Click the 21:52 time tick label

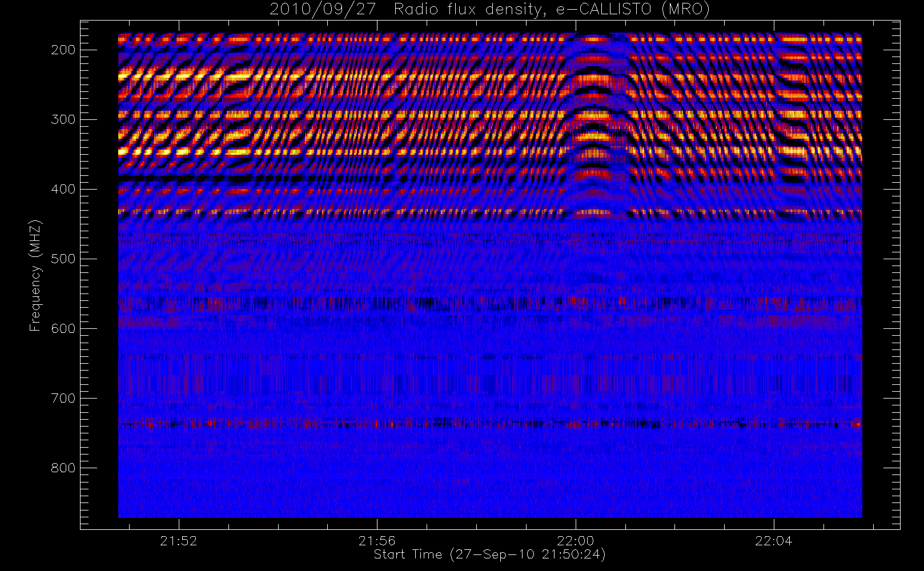pos(179,541)
